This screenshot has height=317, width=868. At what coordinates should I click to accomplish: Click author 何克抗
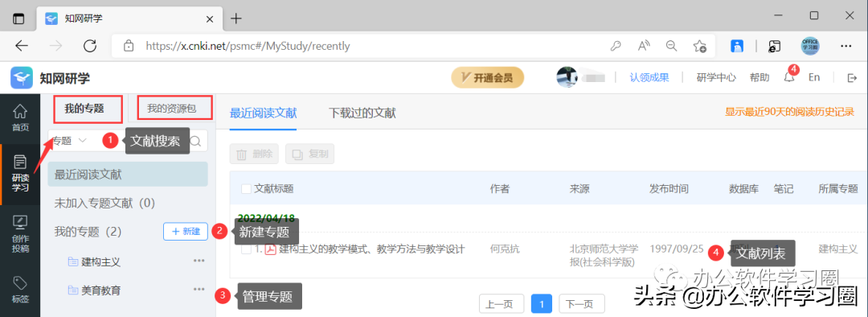pos(505,249)
